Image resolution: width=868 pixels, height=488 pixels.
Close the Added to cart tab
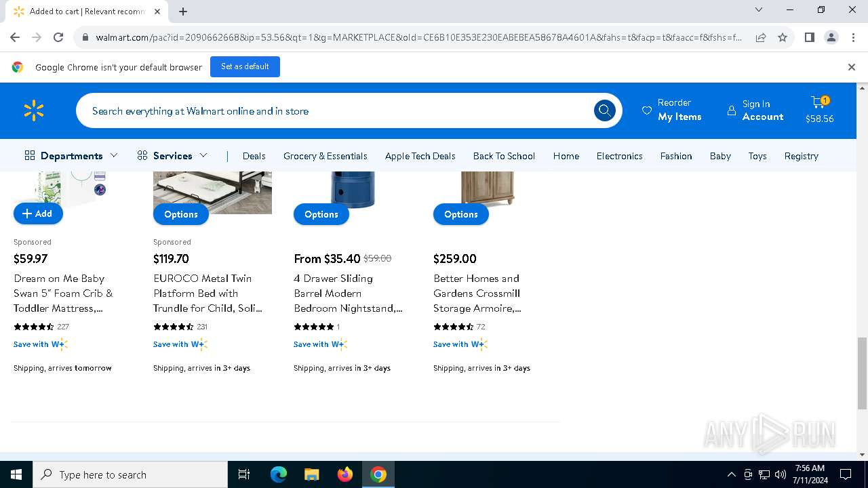157,12
